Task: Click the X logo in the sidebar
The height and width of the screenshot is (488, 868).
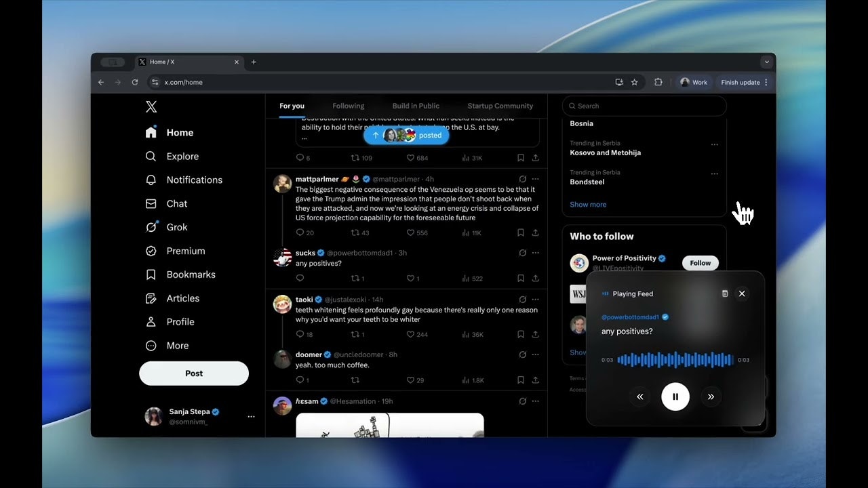Action: 151,106
